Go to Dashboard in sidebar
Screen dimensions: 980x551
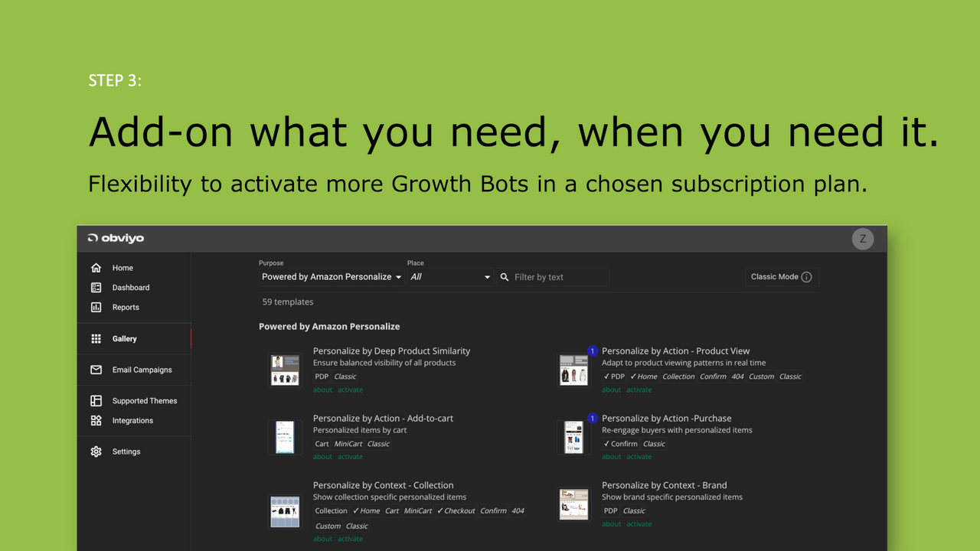pyautogui.click(x=131, y=288)
